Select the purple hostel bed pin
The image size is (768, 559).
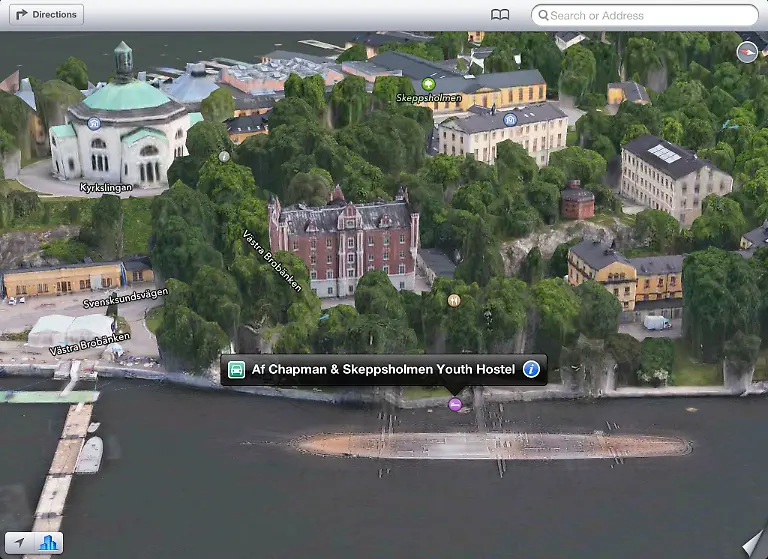455,404
